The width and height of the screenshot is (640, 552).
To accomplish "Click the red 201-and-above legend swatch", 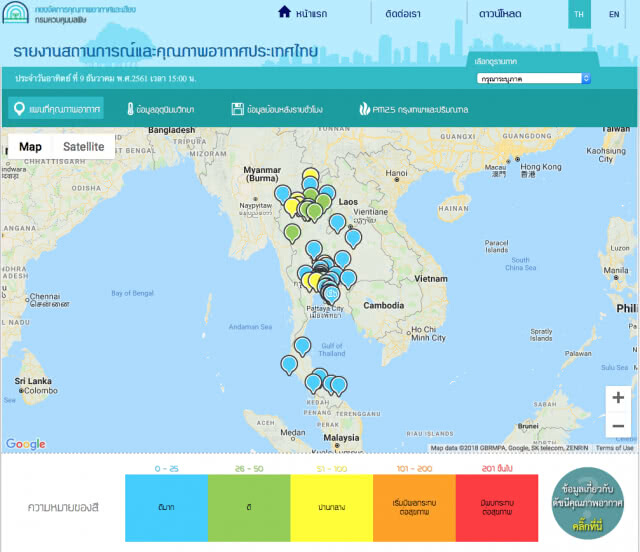I will (x=497, y=508).
